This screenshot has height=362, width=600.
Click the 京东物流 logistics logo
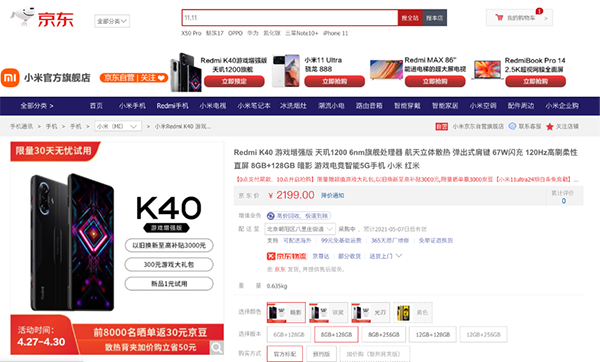click(287, 256)
